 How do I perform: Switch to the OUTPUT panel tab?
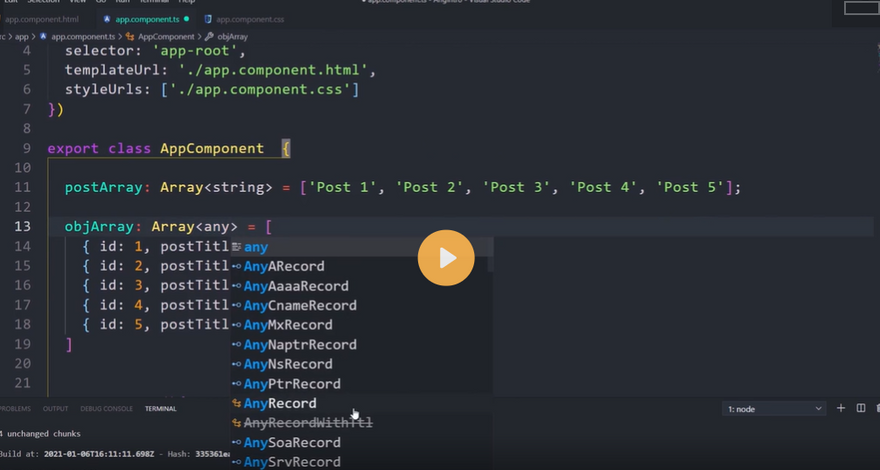56,409
